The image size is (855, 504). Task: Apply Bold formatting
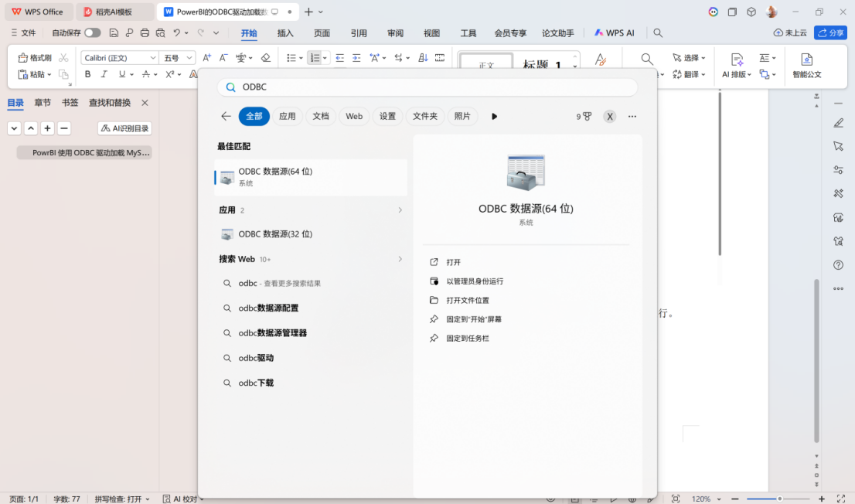click(x=87, y=74)
